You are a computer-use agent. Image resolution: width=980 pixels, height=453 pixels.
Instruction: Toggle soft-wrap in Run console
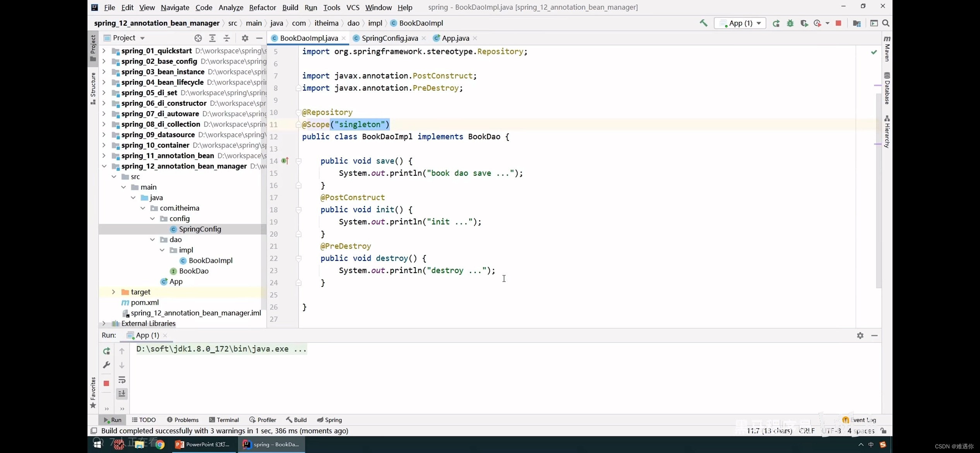[122, 380]
